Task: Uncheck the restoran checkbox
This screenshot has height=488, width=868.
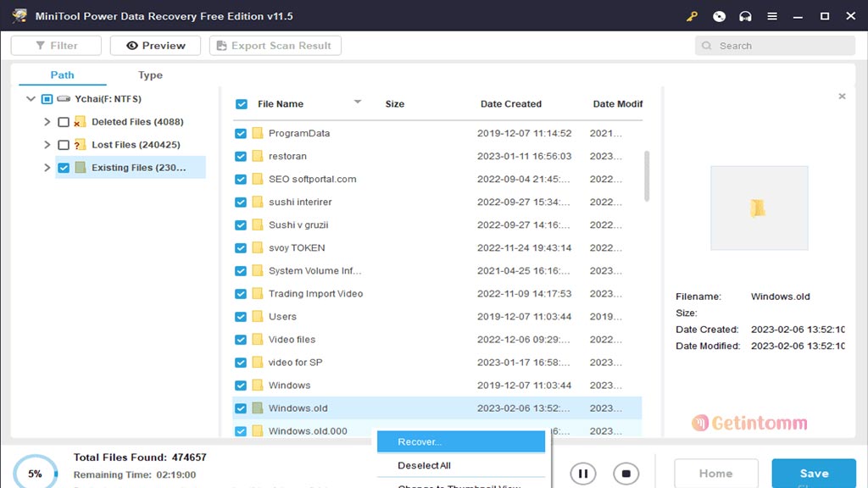Action: click(x=240, y=156)
